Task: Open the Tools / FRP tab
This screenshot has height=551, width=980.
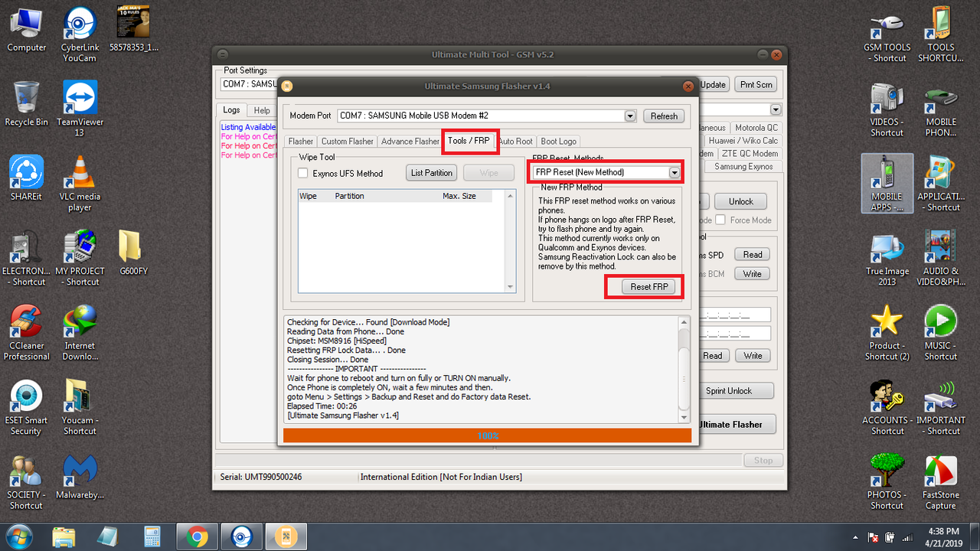Action: 469,141
